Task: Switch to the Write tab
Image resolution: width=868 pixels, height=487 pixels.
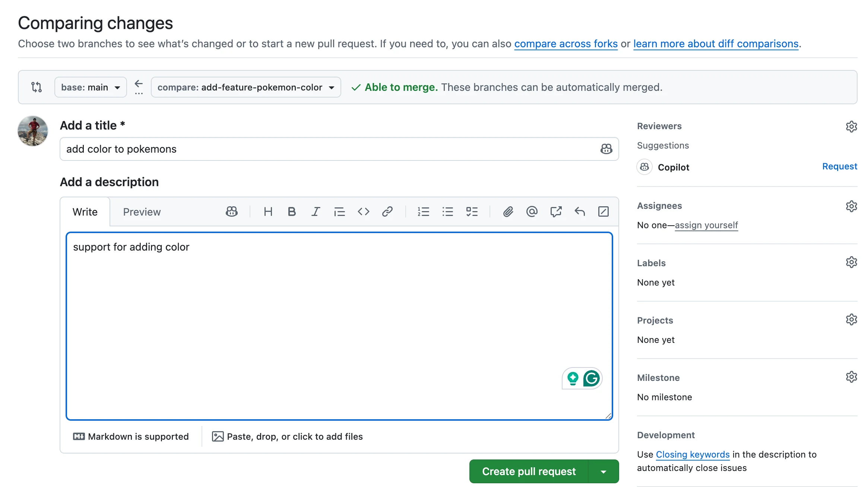Action: pyautogui.click(x=85, y=212)
